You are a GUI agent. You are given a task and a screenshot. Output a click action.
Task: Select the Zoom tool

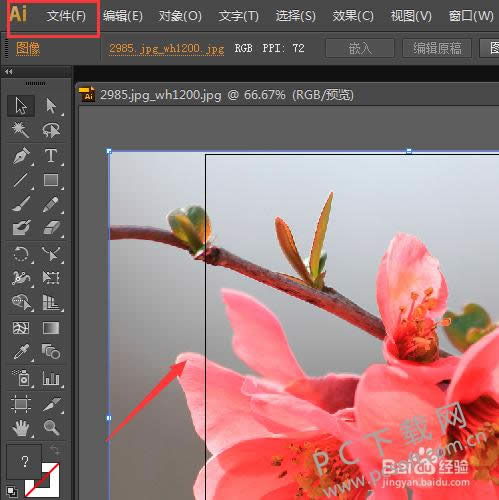point(51,428)
